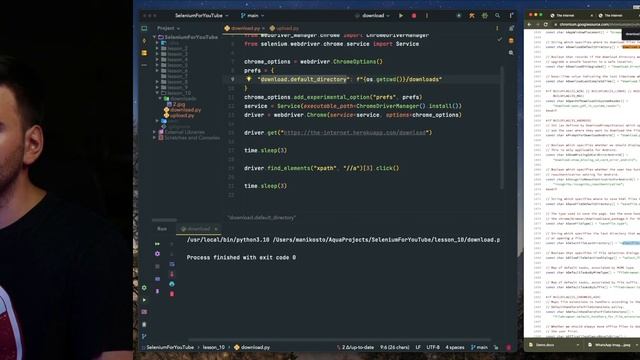
Task: Switch to the upload.py editor tab
Action: [284, 28]
